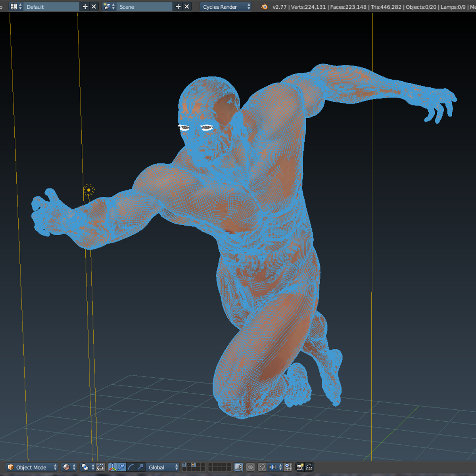Screen dimensions: 476x476
Task: Delete the current Scene datablock
Action: coord(186,6)
